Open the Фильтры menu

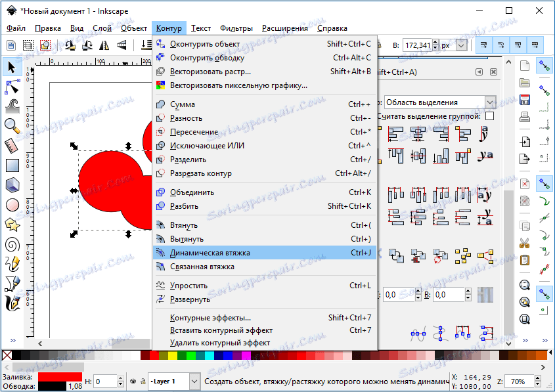236,28
